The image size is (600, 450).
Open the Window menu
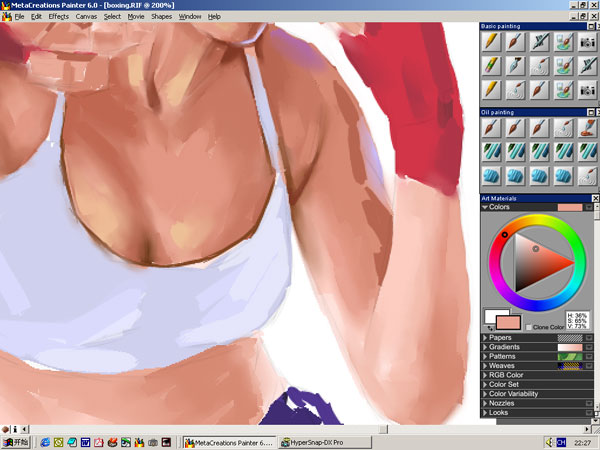point(190,16)
